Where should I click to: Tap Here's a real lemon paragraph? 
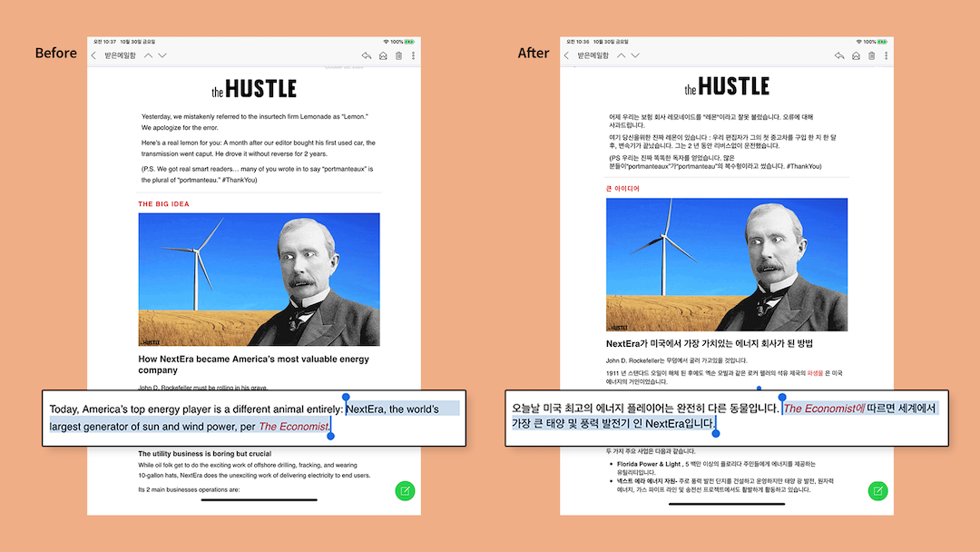(258, 148)
